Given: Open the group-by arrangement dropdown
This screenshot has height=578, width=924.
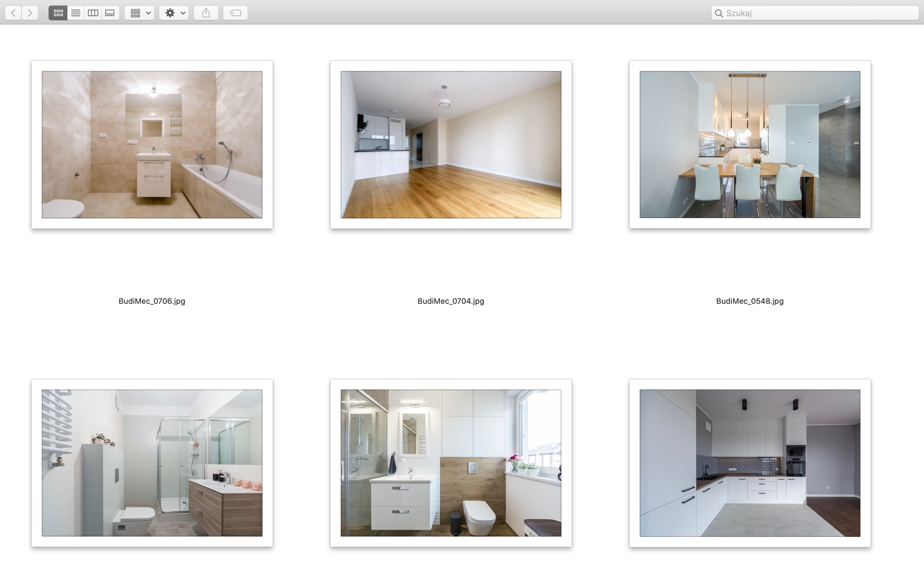Looking at the screenshot, I should [x=139, y=13].
